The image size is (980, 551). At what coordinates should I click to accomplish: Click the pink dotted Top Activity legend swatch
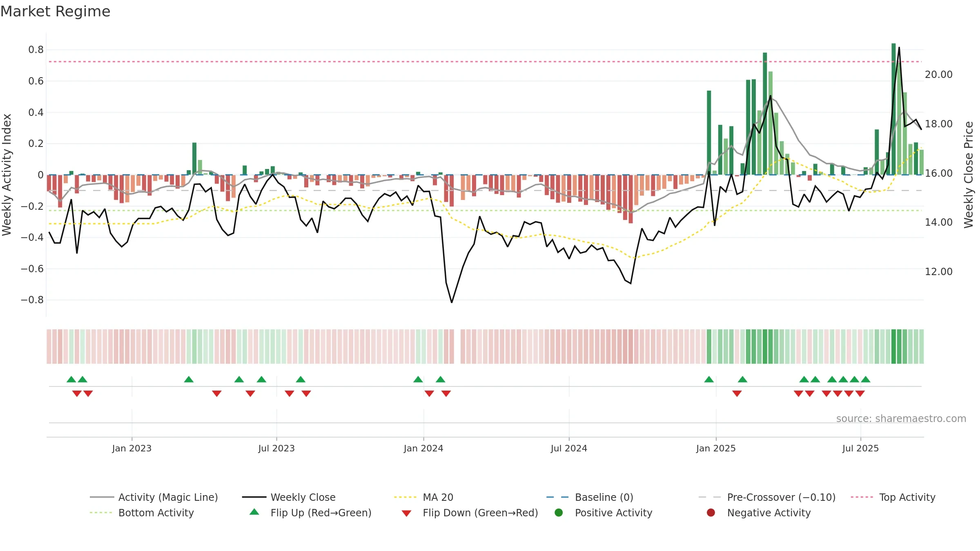coord(862,497)
